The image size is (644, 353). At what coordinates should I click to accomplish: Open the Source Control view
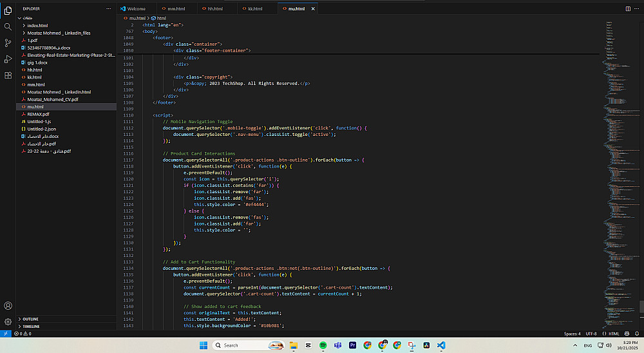point(8,43)
